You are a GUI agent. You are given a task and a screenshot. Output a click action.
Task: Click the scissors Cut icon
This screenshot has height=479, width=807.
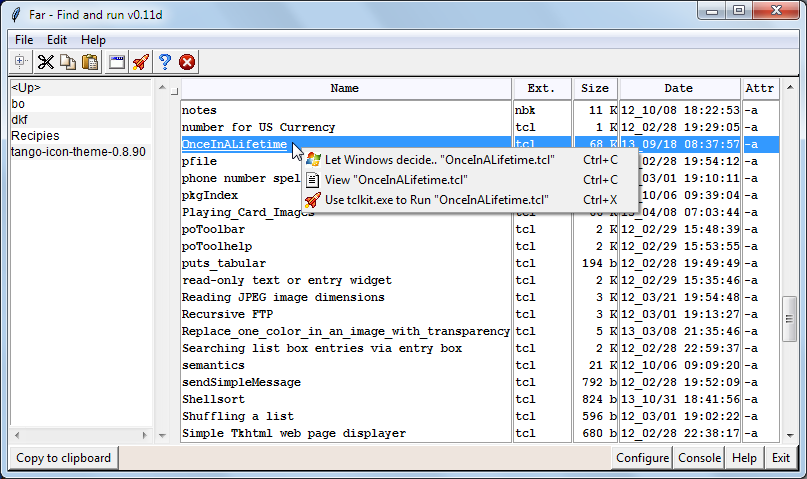pos(46,62)
